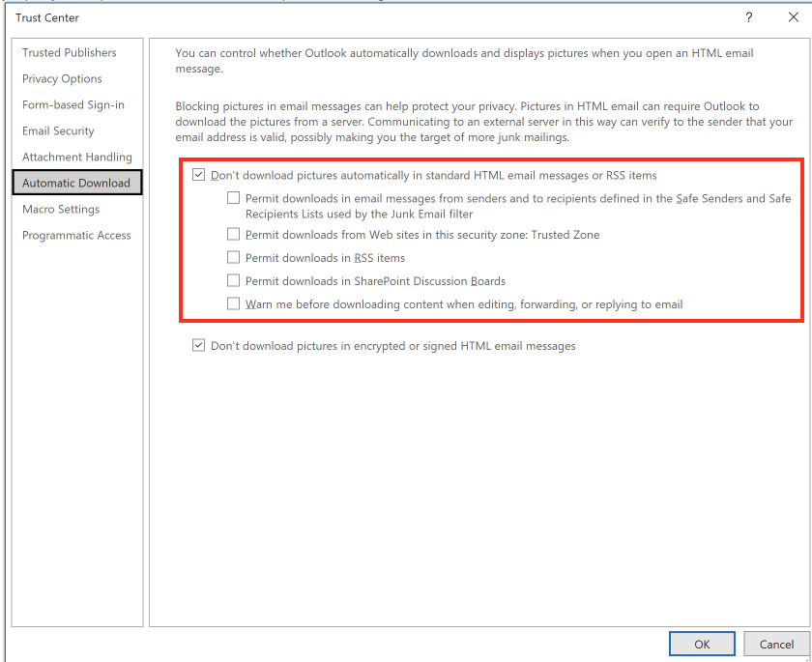Screen dimensions: 812x662
Task: Check permit downloads in SharePoint Discussion Boards
Action: pyautogui.click(x=233, y=280)
